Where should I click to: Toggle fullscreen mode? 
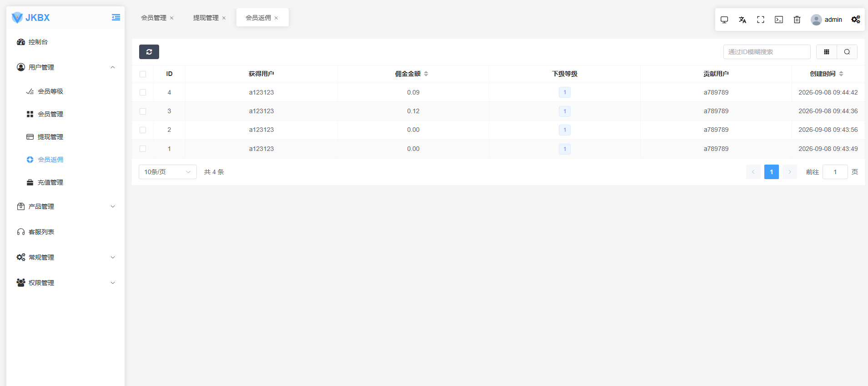click(x=761, y=20)
